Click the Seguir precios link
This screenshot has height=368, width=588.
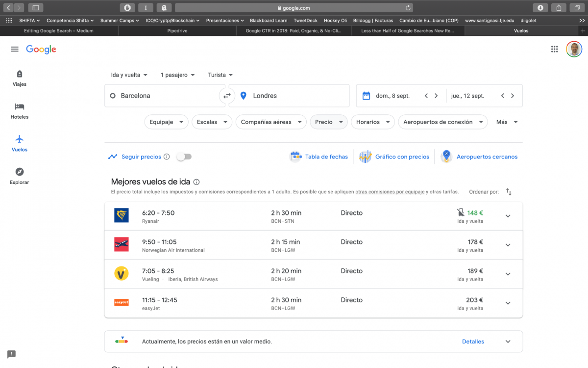pos(141,157)
